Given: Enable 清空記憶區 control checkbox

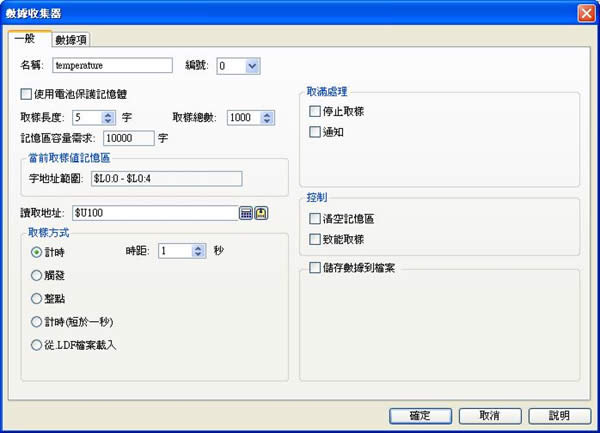Looking at the screenshot, I should (316, 218).
